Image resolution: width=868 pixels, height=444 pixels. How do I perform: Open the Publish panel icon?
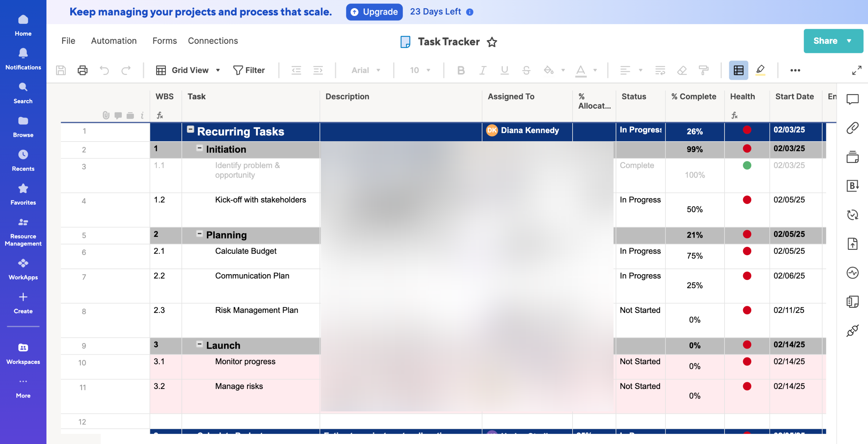pyautogui.click(x=852, y=244)
